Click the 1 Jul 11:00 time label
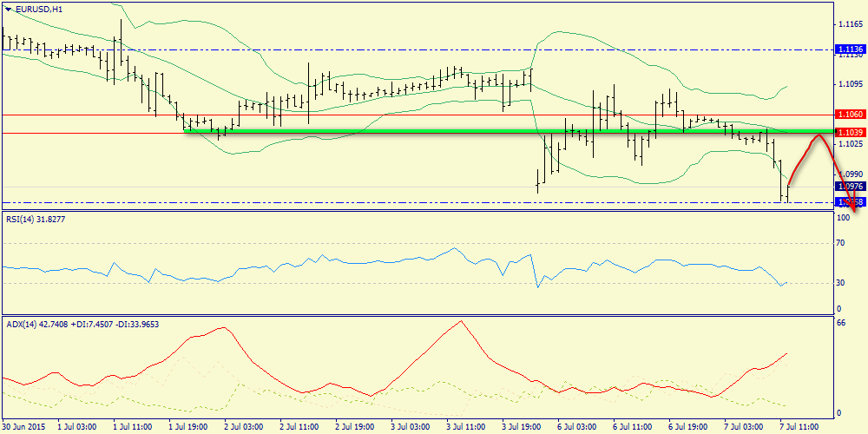868x434 pixels. pyautogui.click(x=132, y=427)
